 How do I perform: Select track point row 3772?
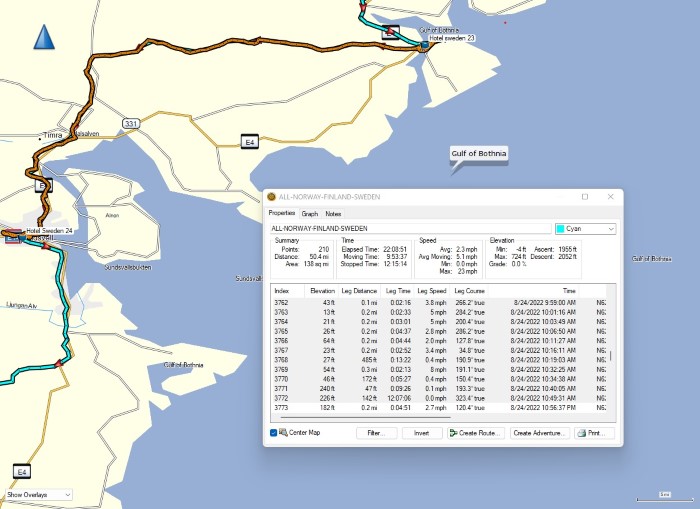pyautogui.click(x=439, y=398)
